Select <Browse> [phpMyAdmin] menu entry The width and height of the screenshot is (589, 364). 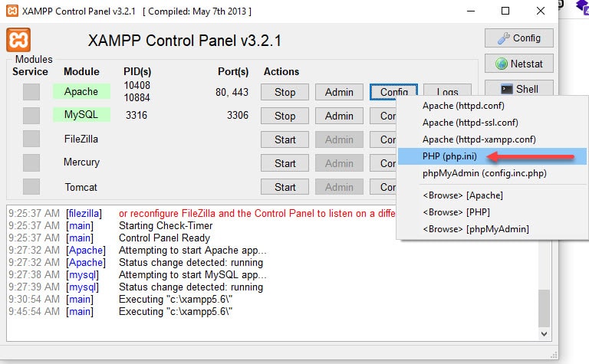[492, 229]
